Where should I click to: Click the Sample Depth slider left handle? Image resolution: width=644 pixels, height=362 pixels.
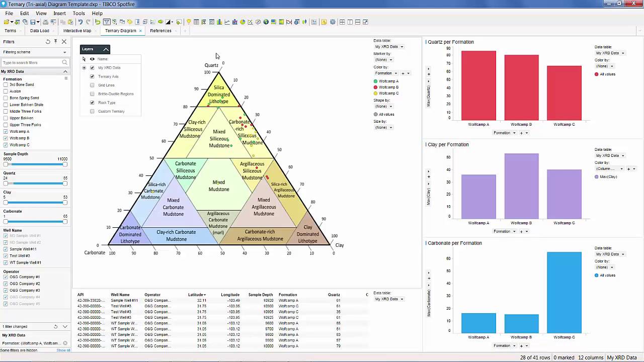[x=6, y=164]
